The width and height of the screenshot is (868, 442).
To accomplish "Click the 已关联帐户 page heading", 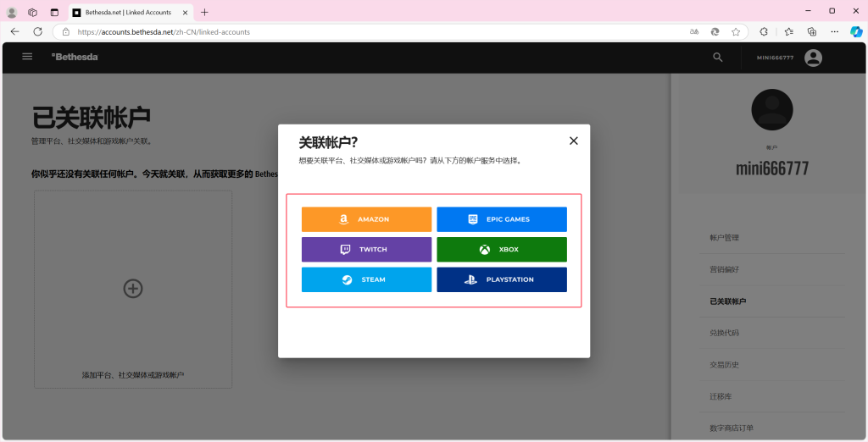I will [92, 118].
